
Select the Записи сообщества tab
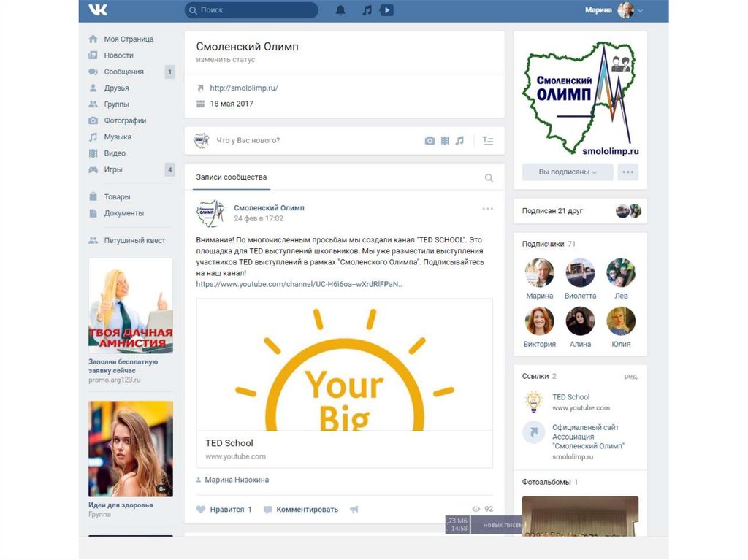tap(232, 177)
